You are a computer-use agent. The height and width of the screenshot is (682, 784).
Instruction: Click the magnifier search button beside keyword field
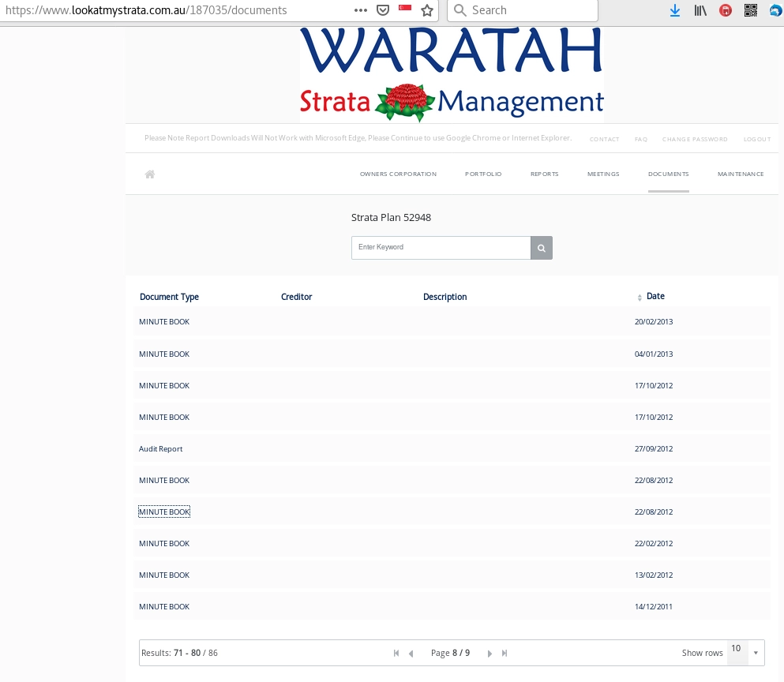tap(542, 248)
